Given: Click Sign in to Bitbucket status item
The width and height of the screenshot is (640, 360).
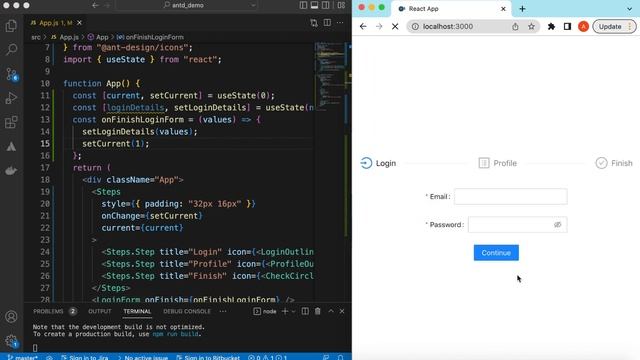Looking at the screenshot, I should (208, 357).
